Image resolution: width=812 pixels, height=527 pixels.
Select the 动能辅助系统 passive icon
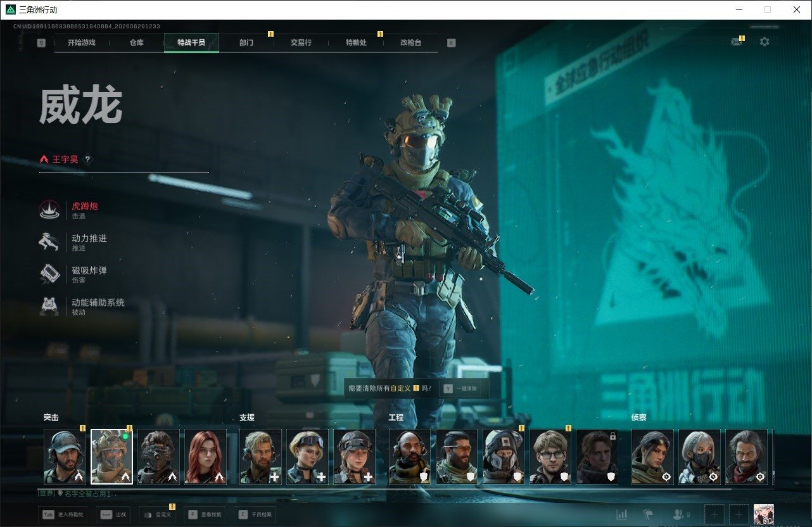[x=49, y=307]
